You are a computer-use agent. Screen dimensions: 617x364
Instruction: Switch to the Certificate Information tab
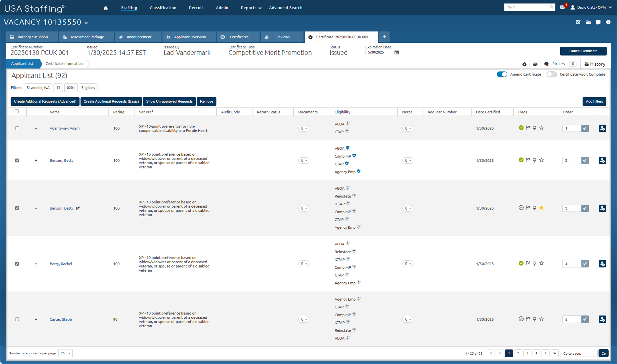pyautogui.click(x=64, y=64)
